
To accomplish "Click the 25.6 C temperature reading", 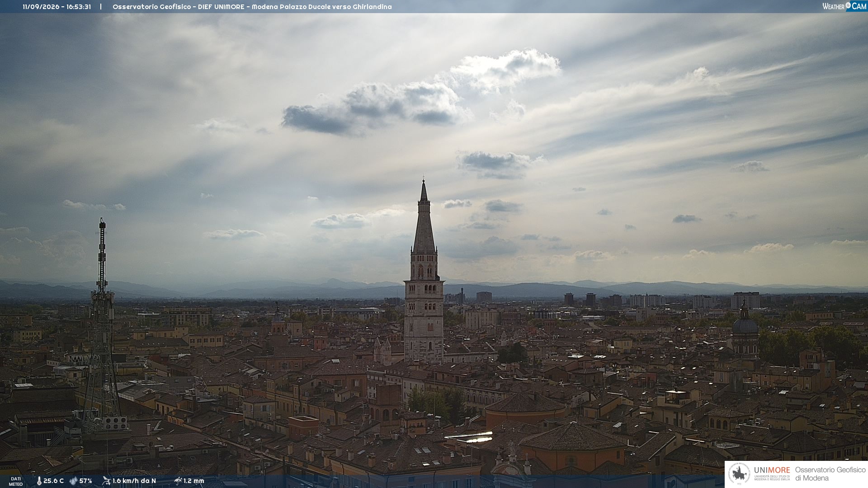I will [53, 481].
